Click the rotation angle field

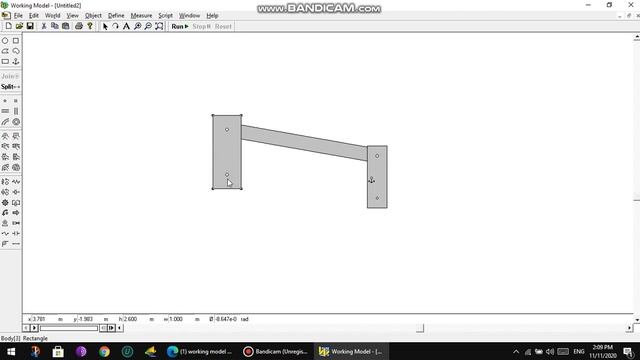[x=226, y=319]
